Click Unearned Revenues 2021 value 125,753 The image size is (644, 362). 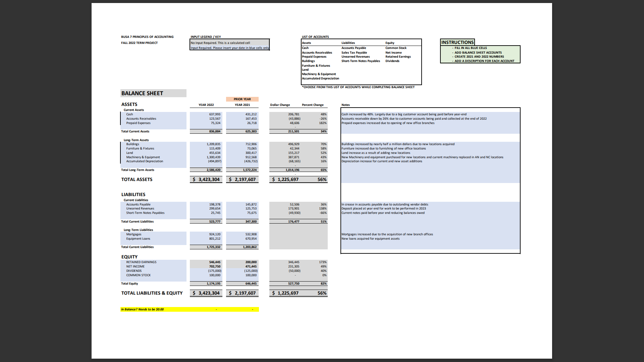pos(251,208)
